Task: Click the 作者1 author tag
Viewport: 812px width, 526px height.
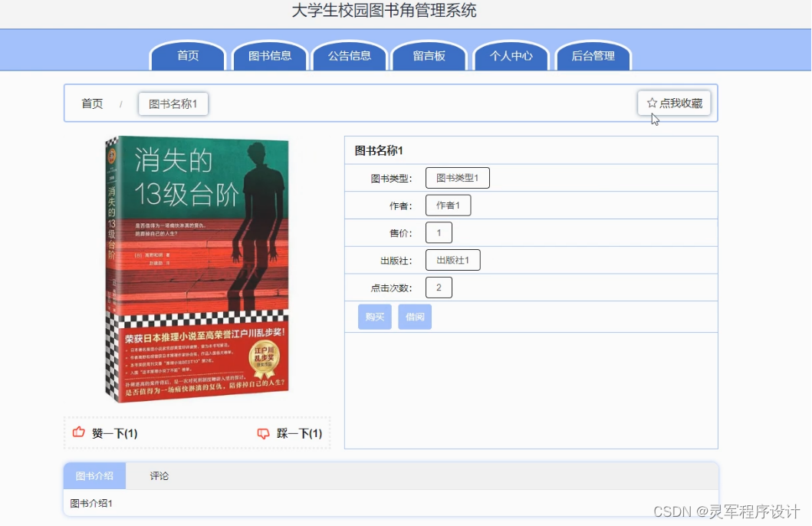Action: pyautogui.click(x=449, y=205)
